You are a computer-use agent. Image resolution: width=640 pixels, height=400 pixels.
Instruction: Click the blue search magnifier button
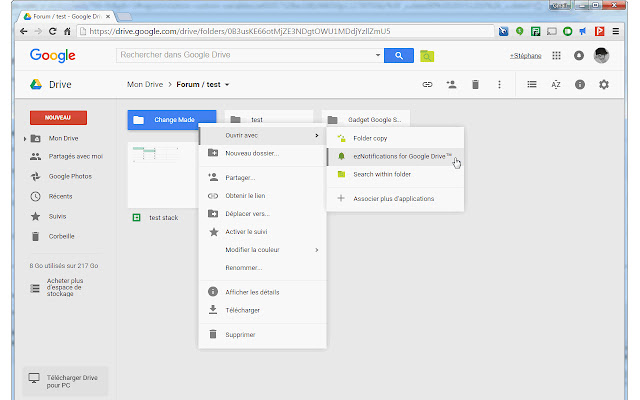tap(399, 56)
